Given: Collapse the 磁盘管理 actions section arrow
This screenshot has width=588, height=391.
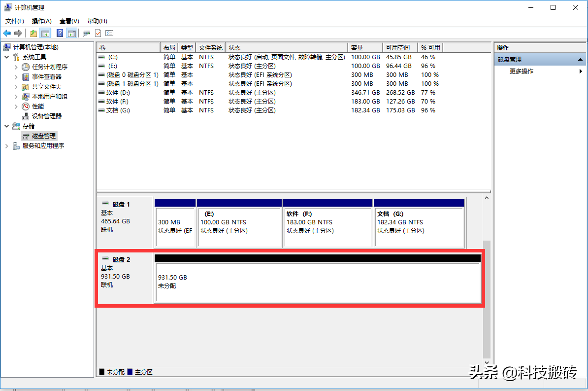Looking at the screenshot, I should coord(580,59).
